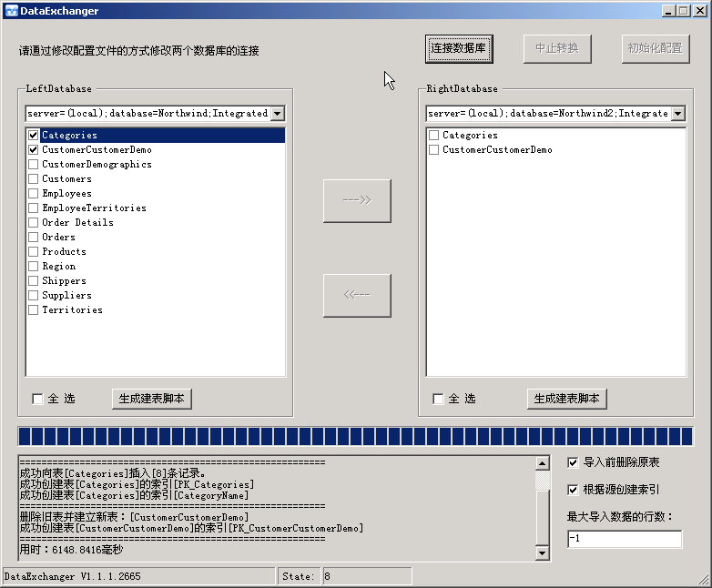Toggle 全选 under RightDatabase
This screenshot has height=588, width=712.
tap(438, 399)
